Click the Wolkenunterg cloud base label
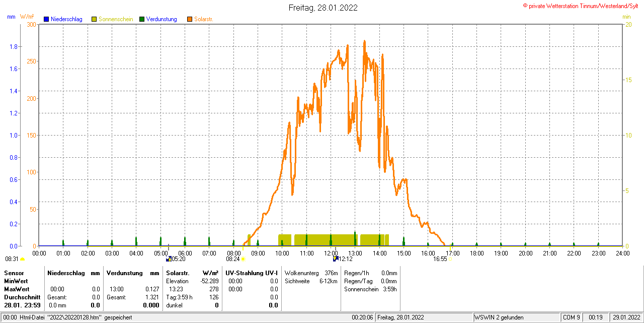This screenshot has height=323, width=644. [x=302, y=273]
